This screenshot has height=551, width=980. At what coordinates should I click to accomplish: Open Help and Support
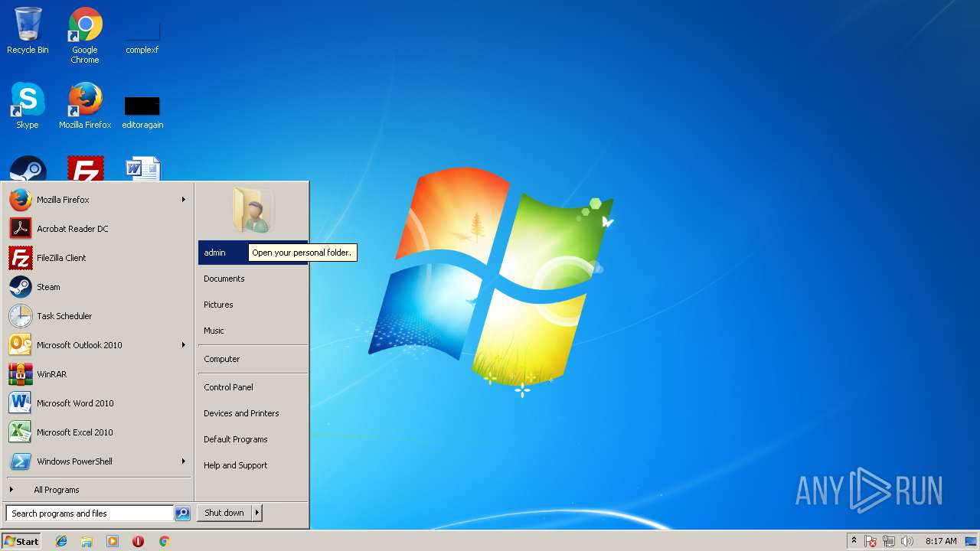click(253, 465)
